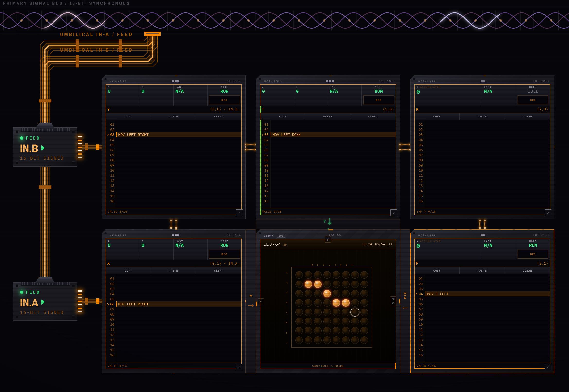Toggle DEC mode on node Y

pyautogui.click(x=224, y=100)
